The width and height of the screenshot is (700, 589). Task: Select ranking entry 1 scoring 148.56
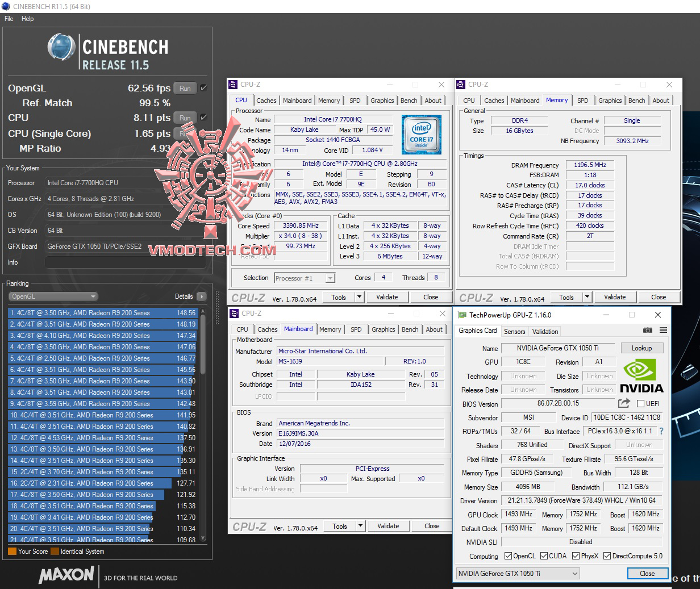click(x=102, y=313)
